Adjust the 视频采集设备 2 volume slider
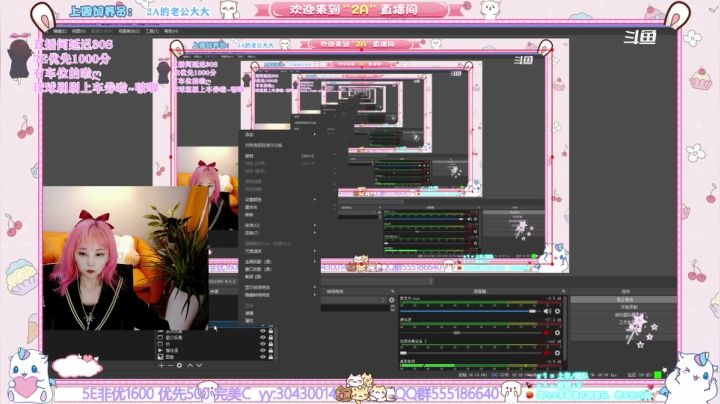This screenshot has height=404, width=720. pyautogui.click(x=470, y=353)
